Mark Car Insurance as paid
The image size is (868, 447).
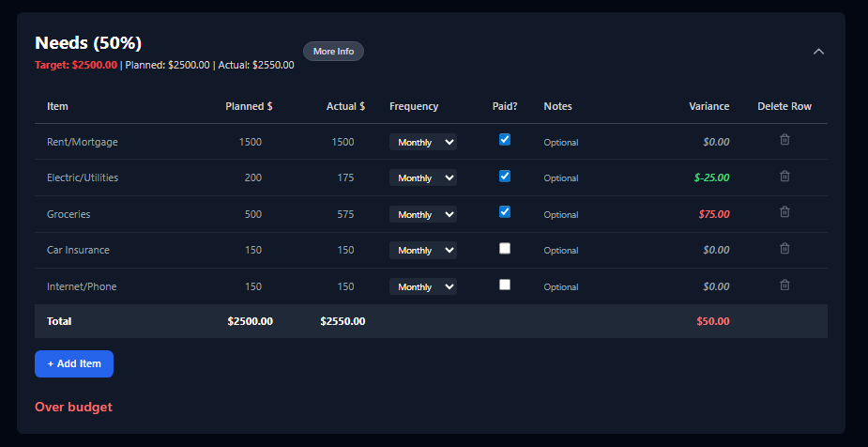tap(504, 248)
